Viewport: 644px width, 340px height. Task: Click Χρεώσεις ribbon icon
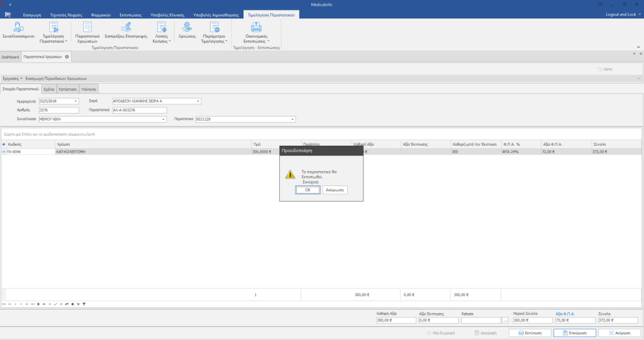(187, 27)
